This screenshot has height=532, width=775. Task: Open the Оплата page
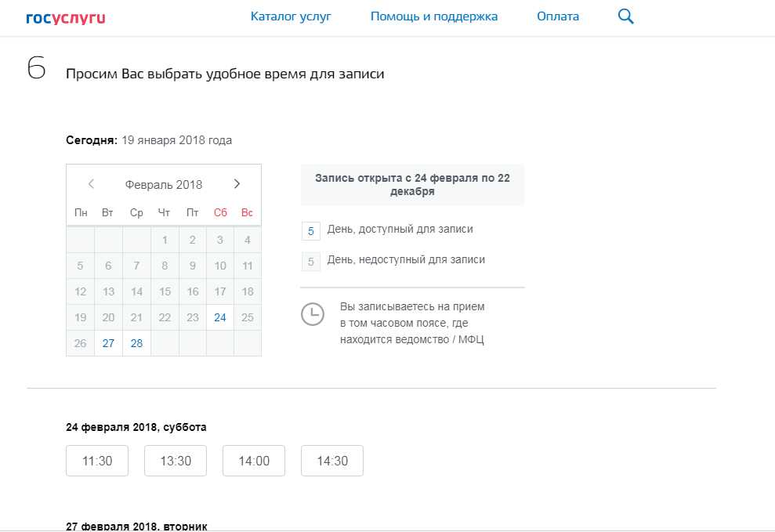(558, 16)
